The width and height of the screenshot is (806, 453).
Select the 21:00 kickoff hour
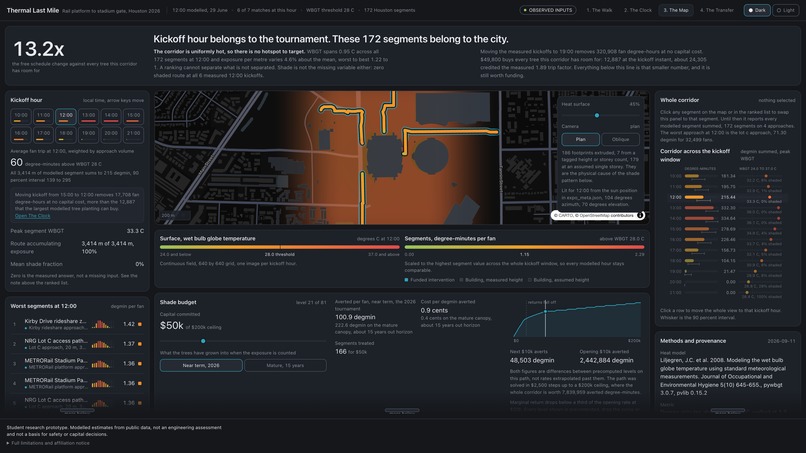point(133,135)
